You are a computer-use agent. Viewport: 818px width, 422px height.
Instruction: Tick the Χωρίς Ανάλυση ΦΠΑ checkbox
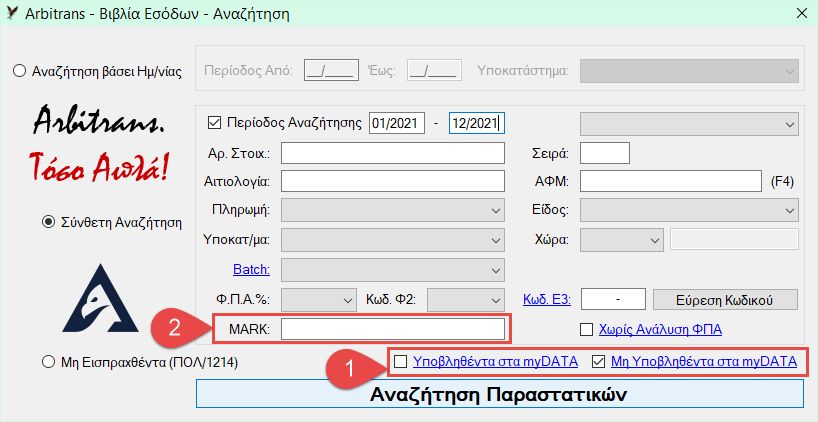tap(587, 329)
